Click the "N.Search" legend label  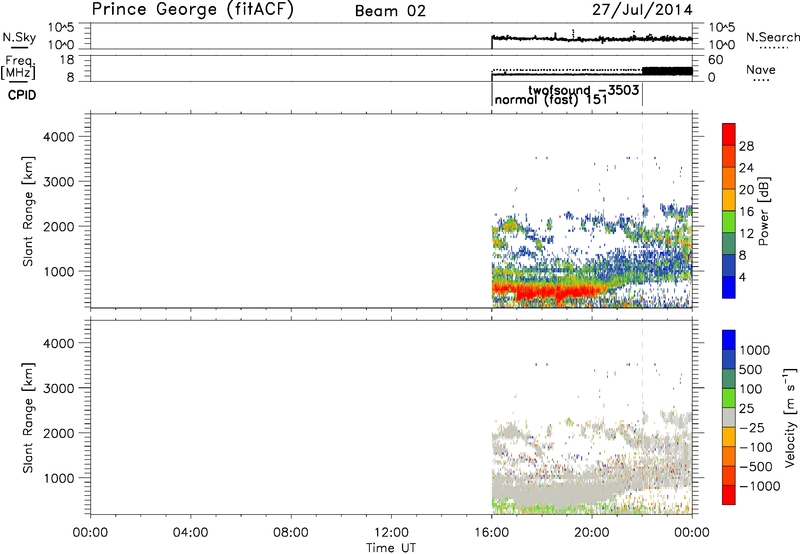(x=772, y=37)
